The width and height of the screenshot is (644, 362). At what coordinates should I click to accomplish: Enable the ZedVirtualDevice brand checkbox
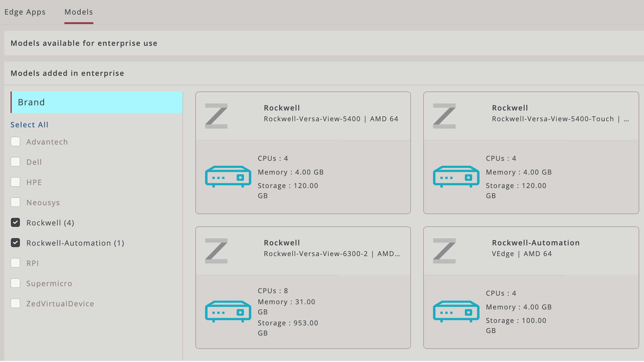pyautogui.click(x=15, y=303)
